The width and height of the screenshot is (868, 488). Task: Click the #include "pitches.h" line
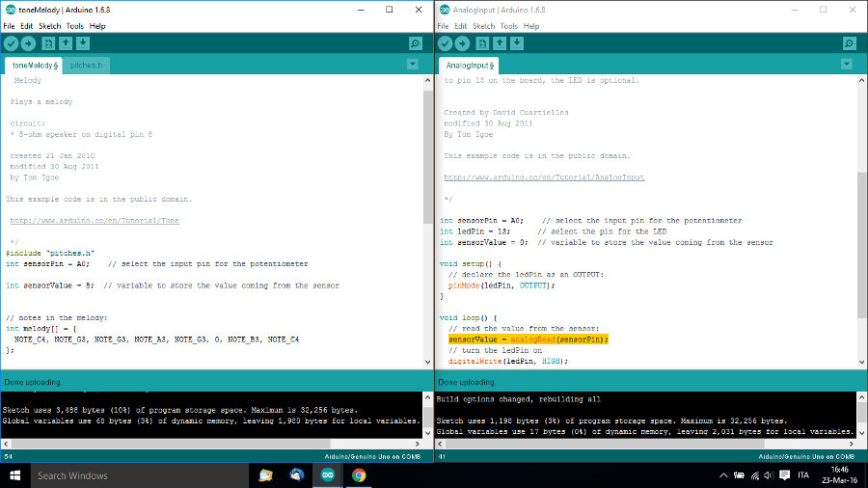(x=50, y=253)
